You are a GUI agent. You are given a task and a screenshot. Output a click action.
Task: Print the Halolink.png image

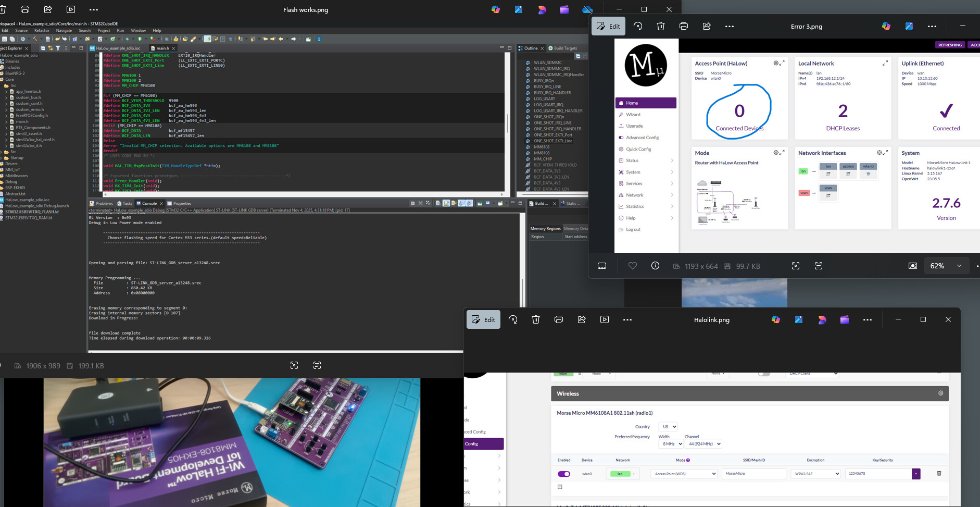559,319
